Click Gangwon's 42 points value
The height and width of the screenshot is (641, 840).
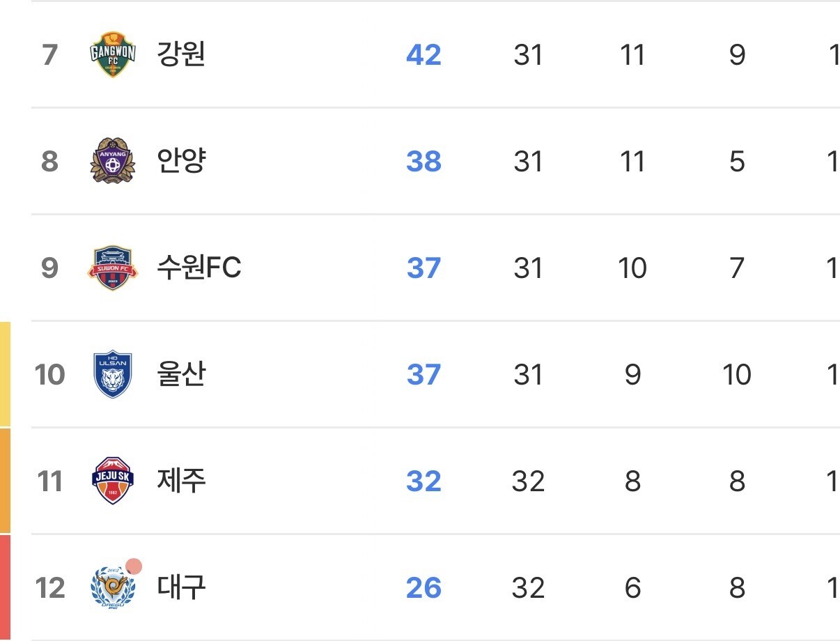[423, 54]
